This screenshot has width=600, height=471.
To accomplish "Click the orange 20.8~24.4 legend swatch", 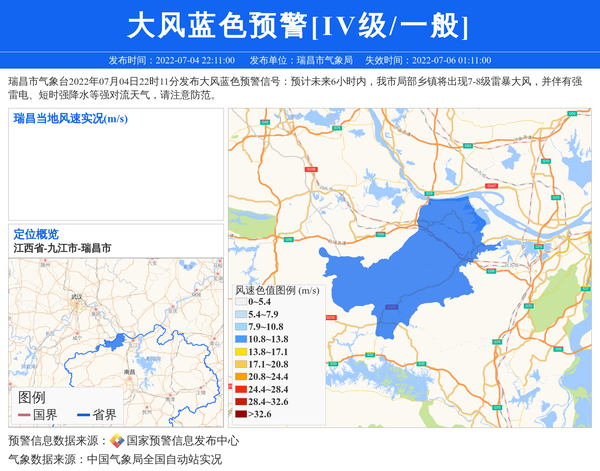I will click(x=240, y=376).
